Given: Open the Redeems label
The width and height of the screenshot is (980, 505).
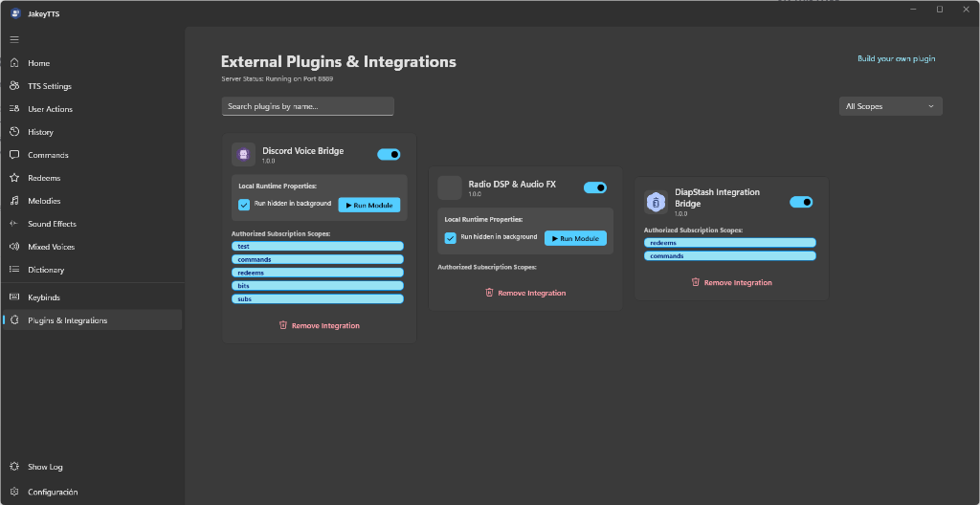Looking at the screenshot, I should (44, 178).
